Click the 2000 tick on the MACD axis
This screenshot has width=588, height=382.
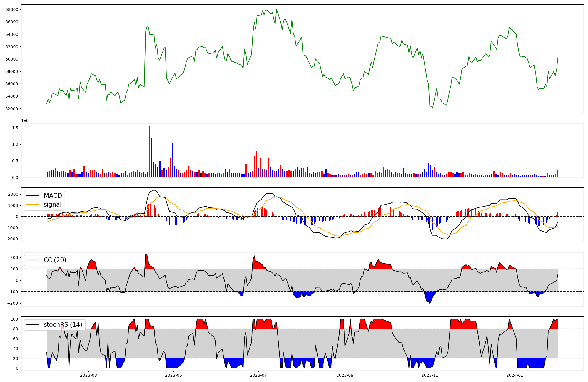(x=13, y=194)
